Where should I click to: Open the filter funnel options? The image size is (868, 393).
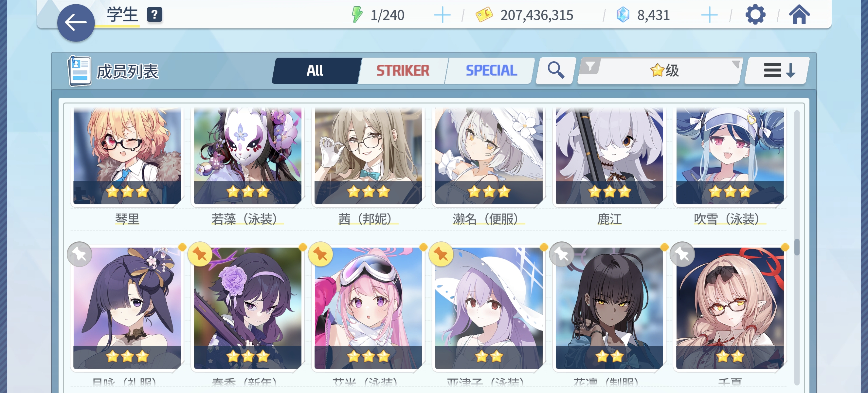[x=590, y=66]
